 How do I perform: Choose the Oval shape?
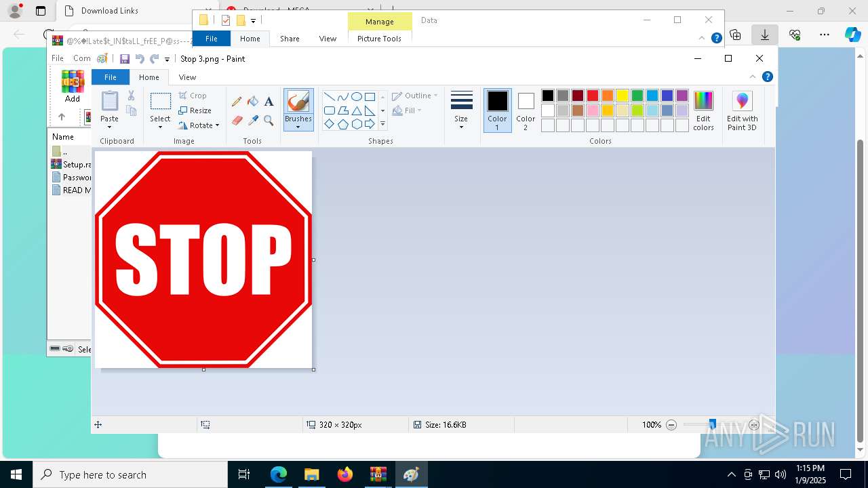click(x=356, y=96)
